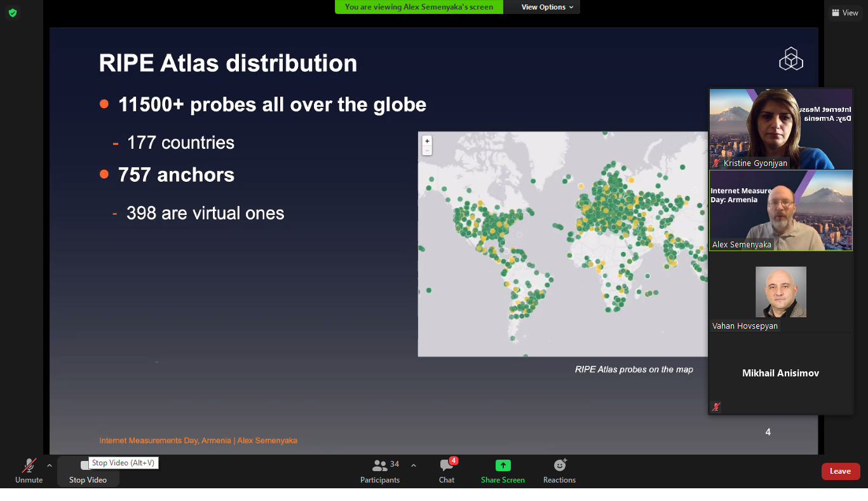Click the participant count 34

tap(395, 464)
